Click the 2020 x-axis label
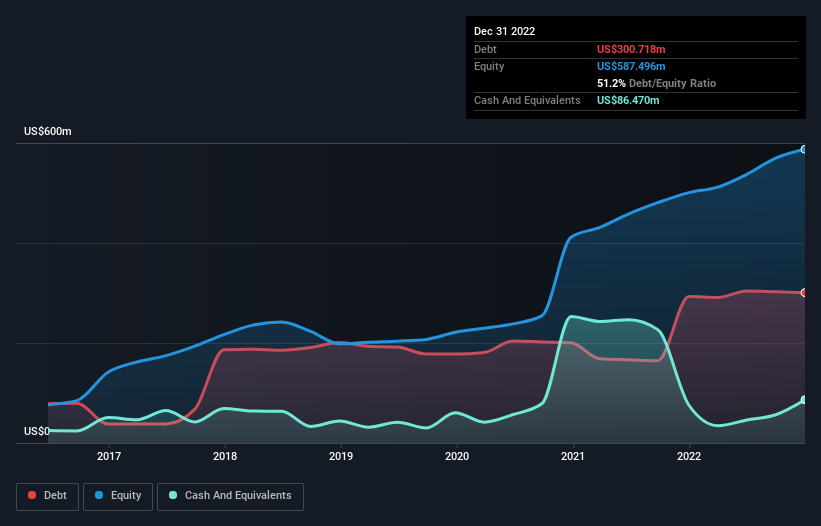 457,456
